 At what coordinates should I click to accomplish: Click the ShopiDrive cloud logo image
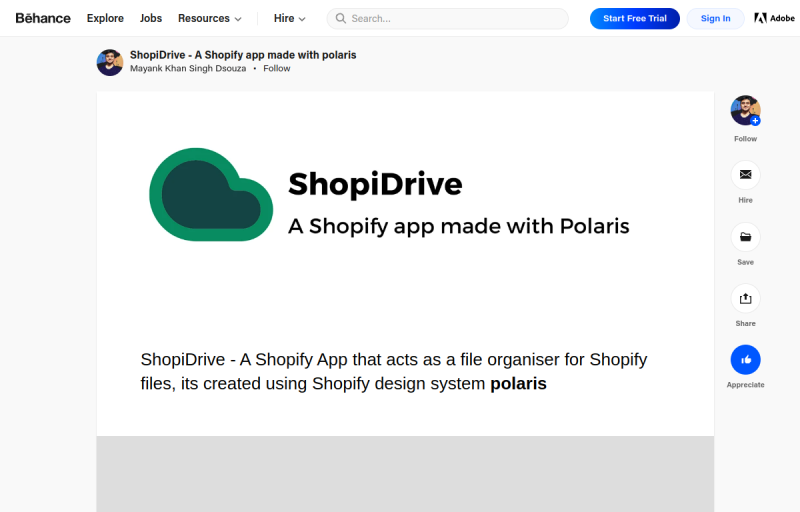click(211, 194)
